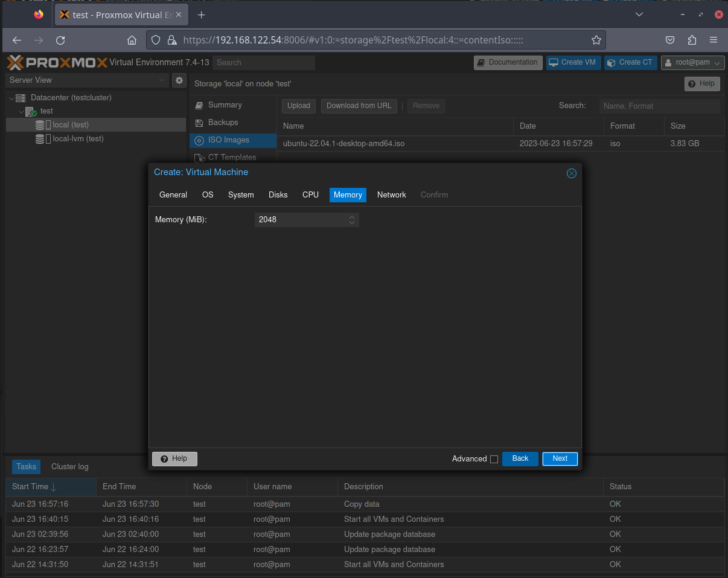Click the wizard Back button

point(520,459)
